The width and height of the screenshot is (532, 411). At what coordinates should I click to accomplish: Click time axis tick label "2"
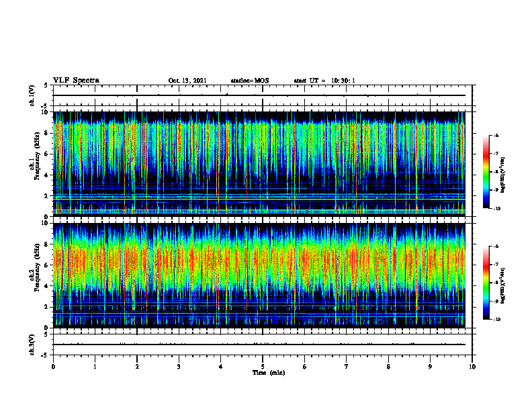click(137, 367)
